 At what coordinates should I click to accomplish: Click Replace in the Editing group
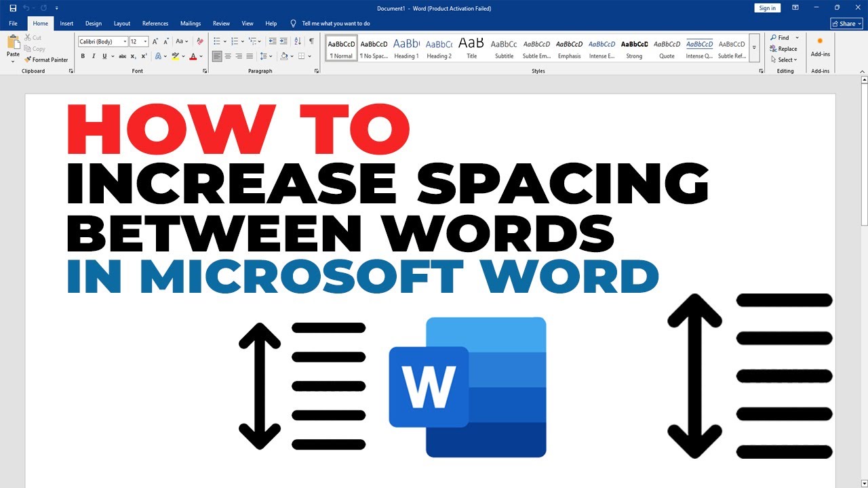[x=783, y=49]
